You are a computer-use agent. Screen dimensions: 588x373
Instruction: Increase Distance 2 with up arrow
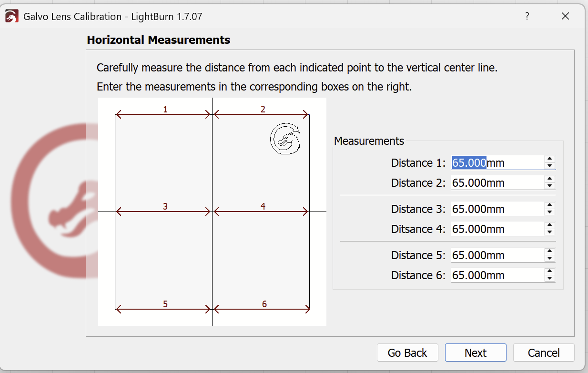[x=550, y=179]
